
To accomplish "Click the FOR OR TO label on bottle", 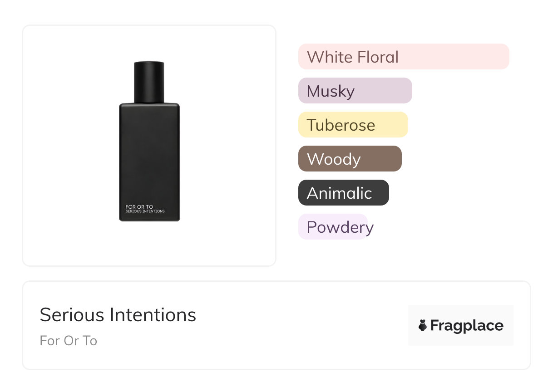I will coord(139,207).
